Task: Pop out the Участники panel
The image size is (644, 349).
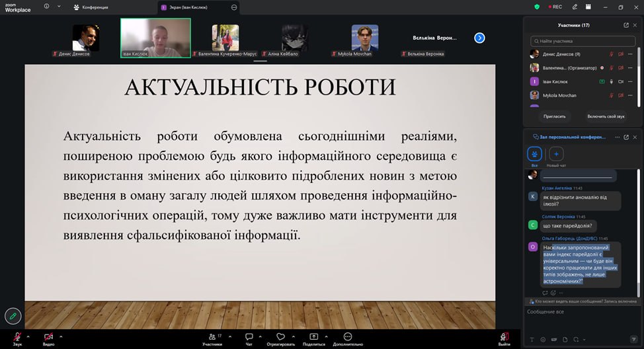Action: tap(626, 25)
